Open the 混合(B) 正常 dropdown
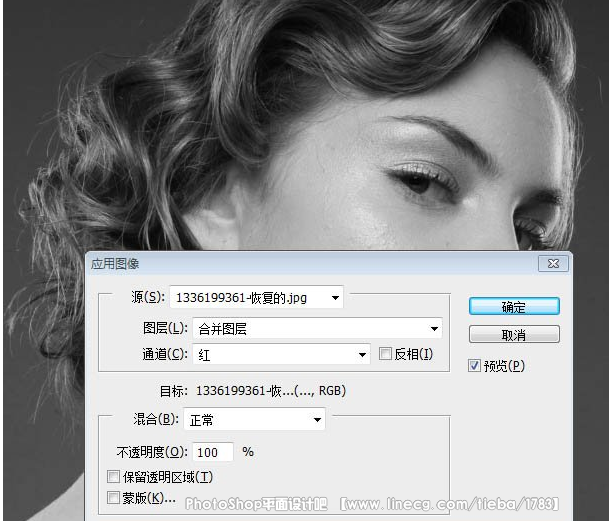The height and width of the screenshot is (521, 609). (254, 419)
